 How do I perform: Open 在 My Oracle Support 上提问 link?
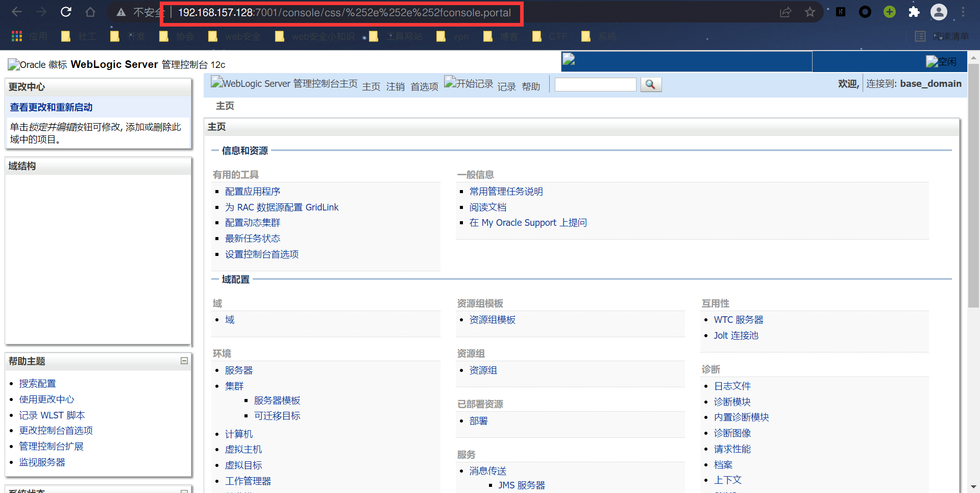point(528,223)
